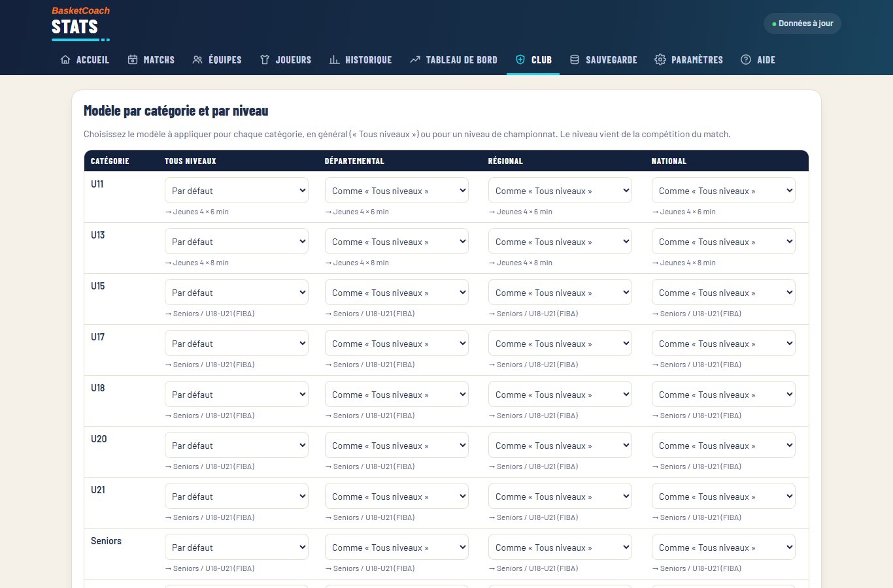Open the U11 Tous niveaux dropdown

237,191
